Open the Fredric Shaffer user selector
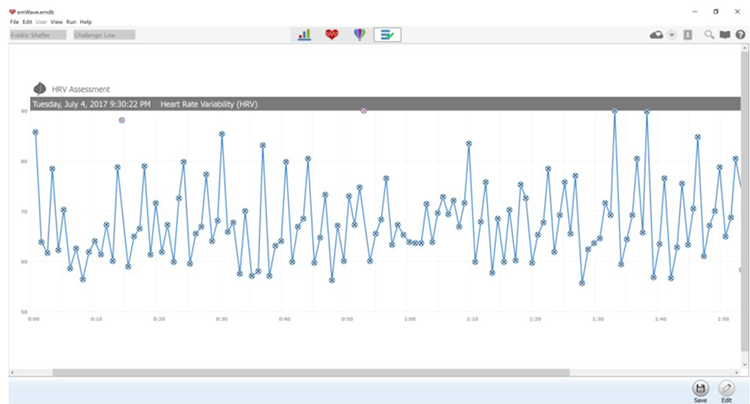Screen dimensions: 750x404 click(38, 35)
